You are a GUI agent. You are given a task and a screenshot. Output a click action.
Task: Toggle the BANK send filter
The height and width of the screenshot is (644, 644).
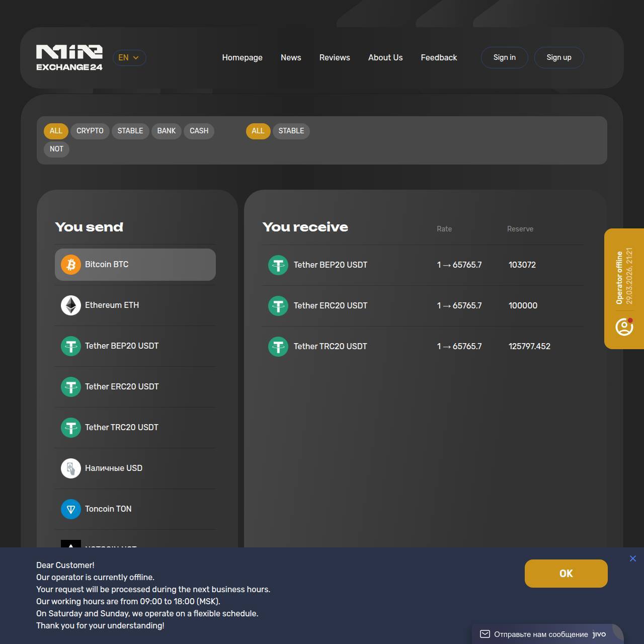coord(166,131)
